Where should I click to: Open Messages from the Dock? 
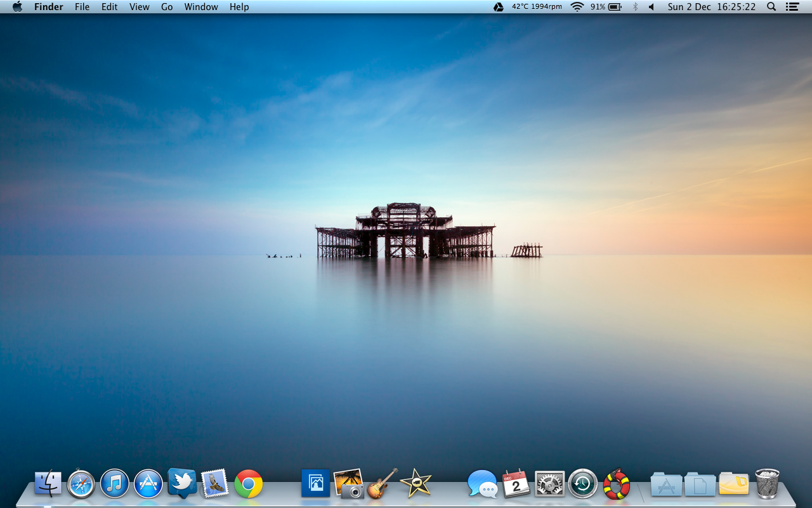tap(483, 484)
